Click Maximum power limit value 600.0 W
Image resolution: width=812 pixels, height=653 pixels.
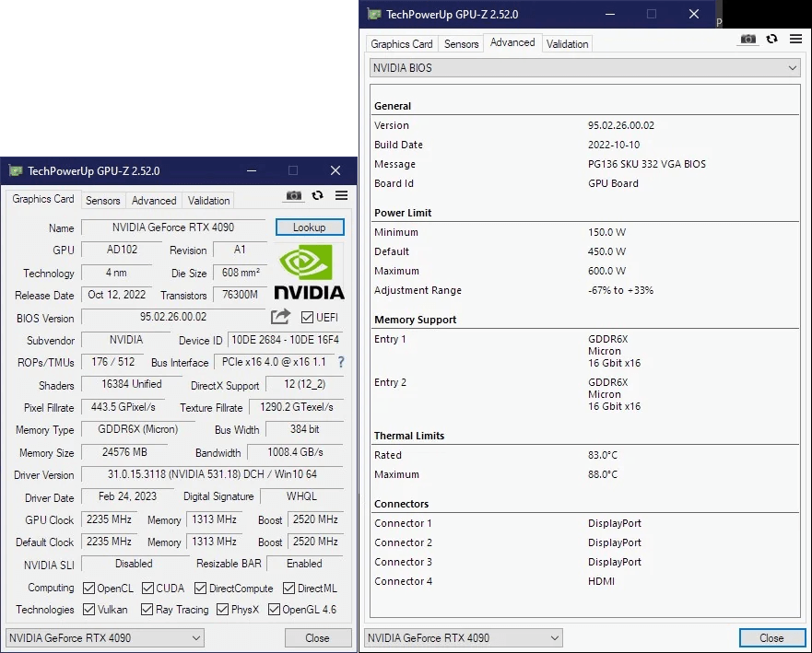coord(607,271)
